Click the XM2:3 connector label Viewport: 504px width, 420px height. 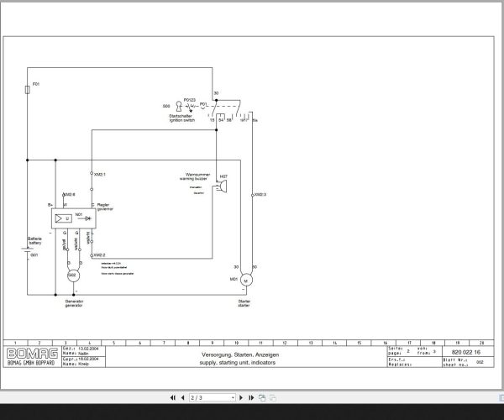tap(260, 195)
